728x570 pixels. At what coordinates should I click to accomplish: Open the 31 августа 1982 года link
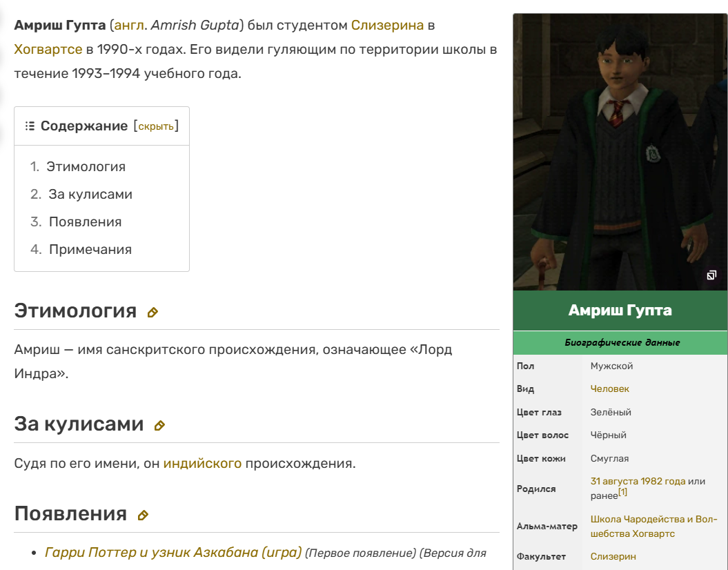coord(638,481)
